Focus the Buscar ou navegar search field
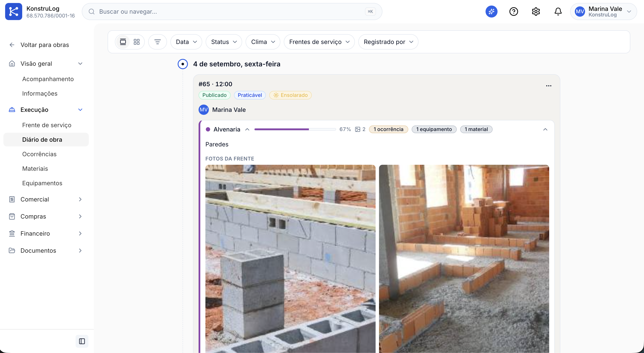Viewport: 644px width, 353px height. click(x=232, y=12)
